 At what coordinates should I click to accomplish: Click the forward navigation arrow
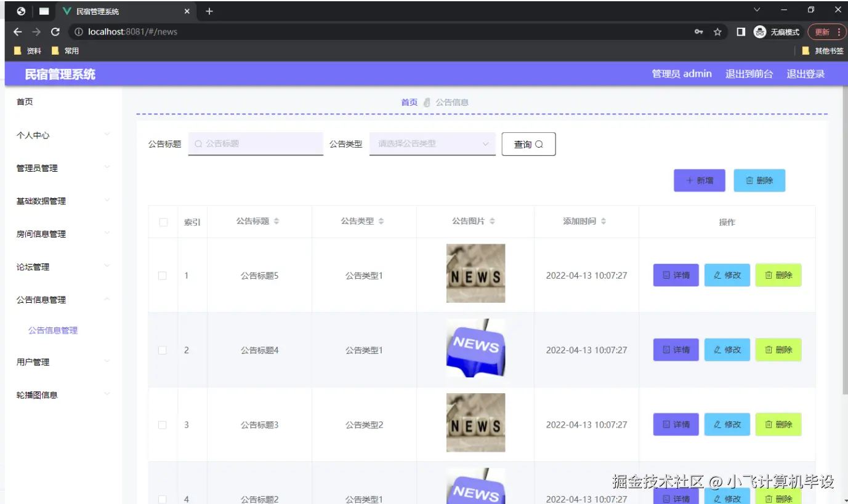pos(36,32)
